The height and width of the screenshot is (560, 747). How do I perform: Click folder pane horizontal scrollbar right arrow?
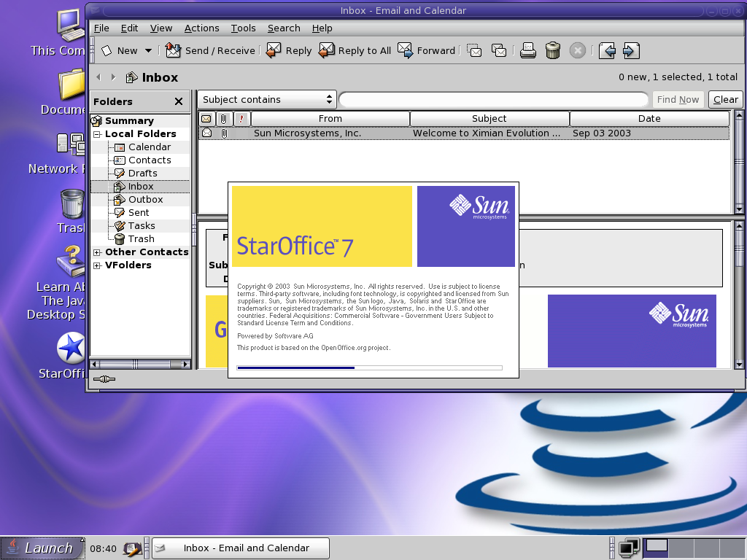pyautogui.click(x=185, y=365)
